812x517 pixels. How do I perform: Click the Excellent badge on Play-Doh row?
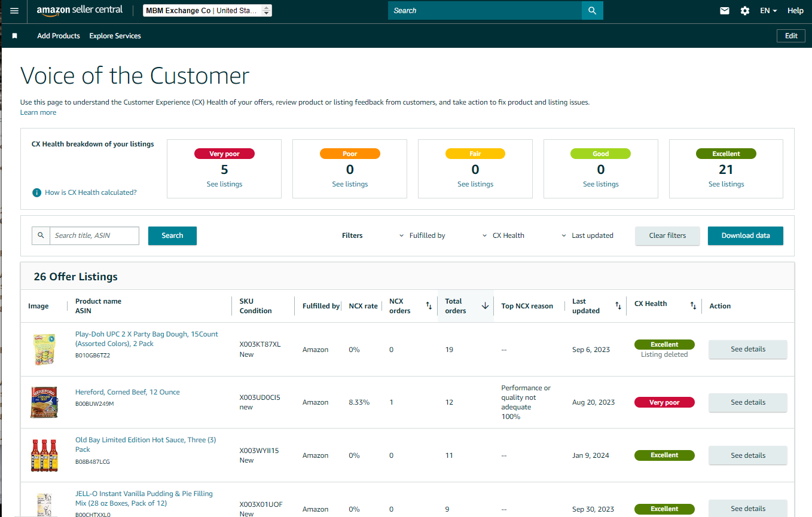coord(664,344)
